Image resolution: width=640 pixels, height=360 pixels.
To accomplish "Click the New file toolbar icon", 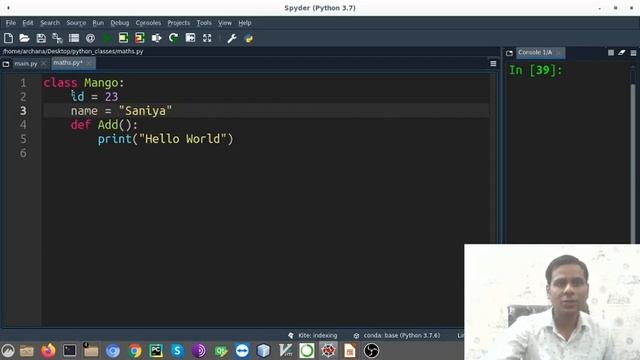I will tap(8, 38).
